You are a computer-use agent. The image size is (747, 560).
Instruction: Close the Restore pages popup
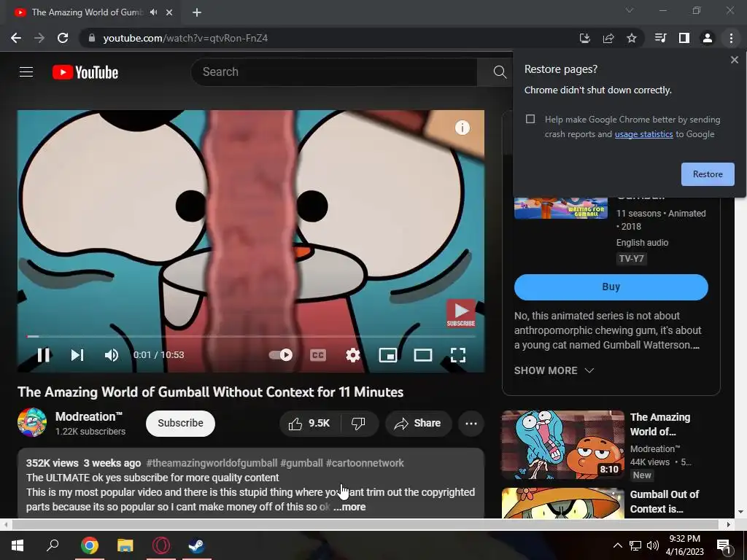[x=734, y=60]
